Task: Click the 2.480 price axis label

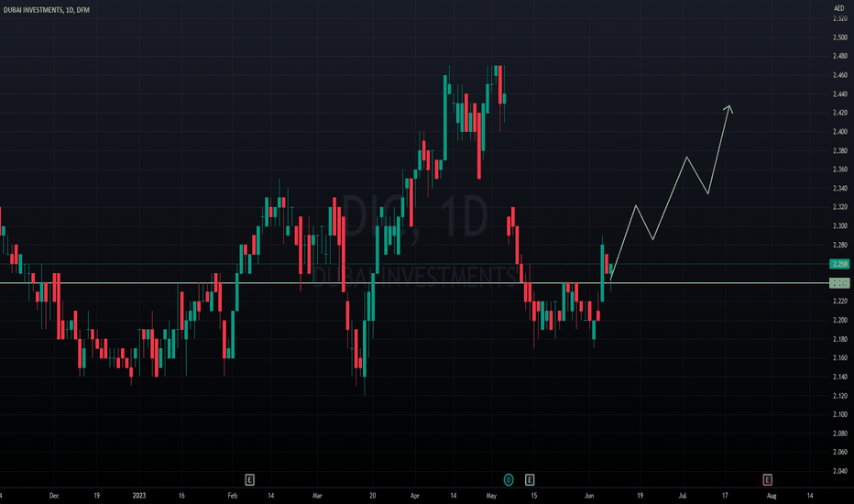Action: (840, 56)
